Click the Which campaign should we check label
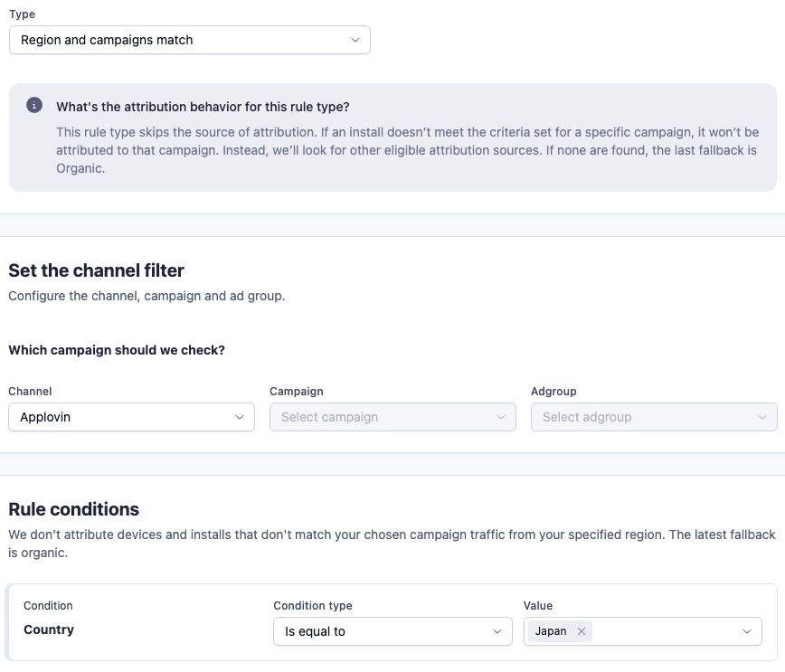This screenshot has width=785, height=672. [x=117, y=350]
